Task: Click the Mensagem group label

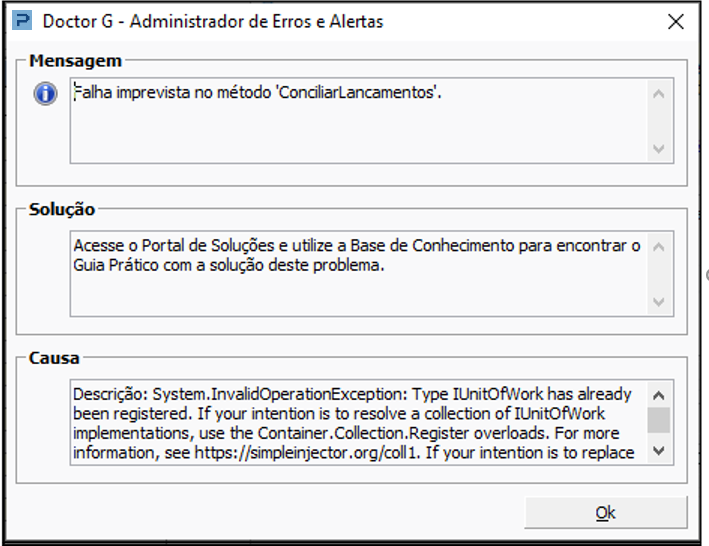Action: [75, 61]
